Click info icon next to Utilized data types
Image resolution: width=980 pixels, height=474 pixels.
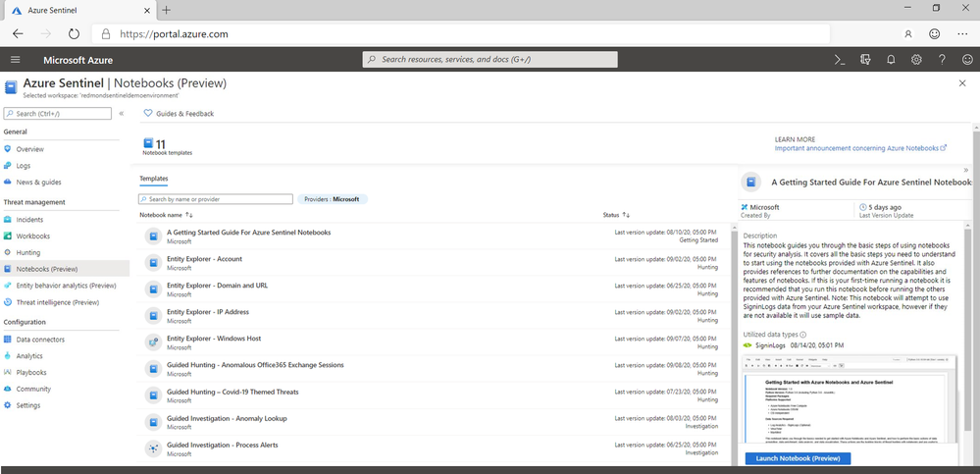click(803, 335)
